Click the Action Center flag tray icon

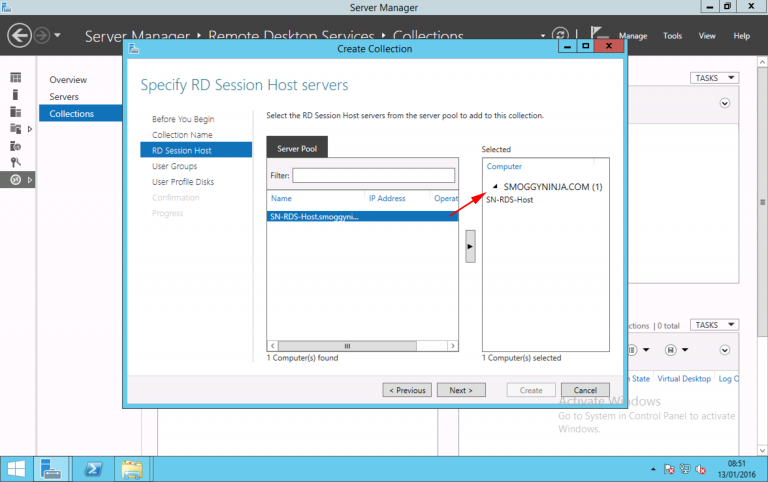[669, 469]
